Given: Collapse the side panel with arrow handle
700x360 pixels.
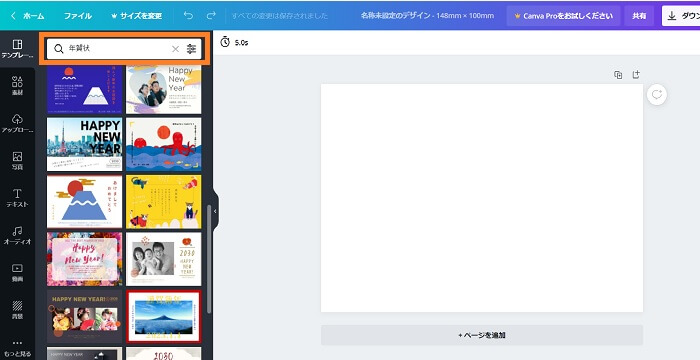Looking at the screenshot, I should [215, 211].
